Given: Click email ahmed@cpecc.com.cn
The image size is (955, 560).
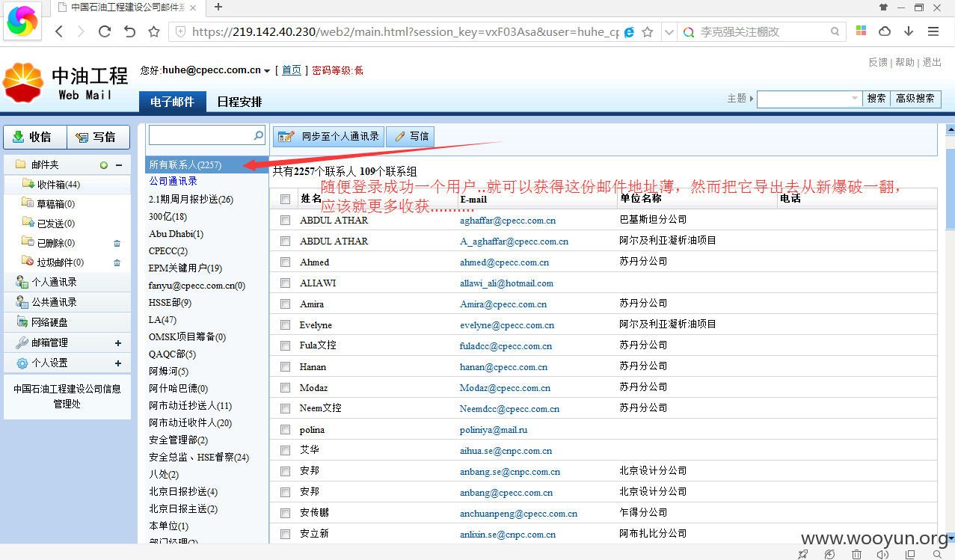Looking at the screenshot, I should pos(504,262).
